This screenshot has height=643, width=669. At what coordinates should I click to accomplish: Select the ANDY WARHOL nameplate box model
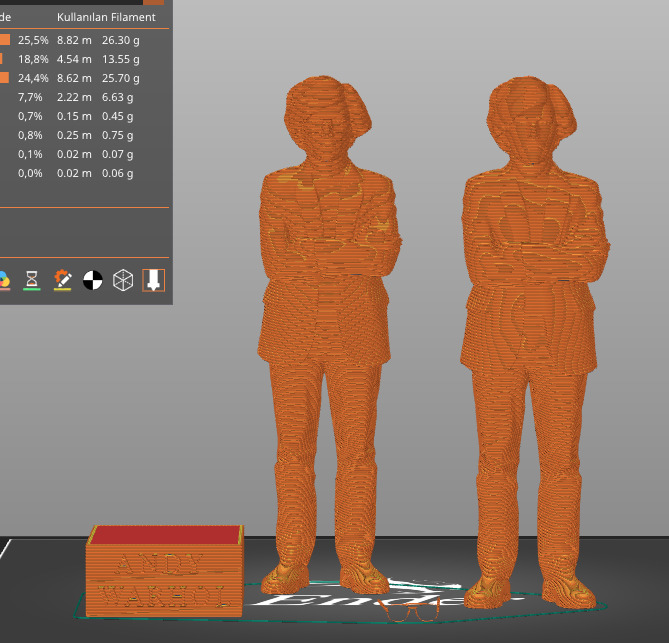click(165, 572)
